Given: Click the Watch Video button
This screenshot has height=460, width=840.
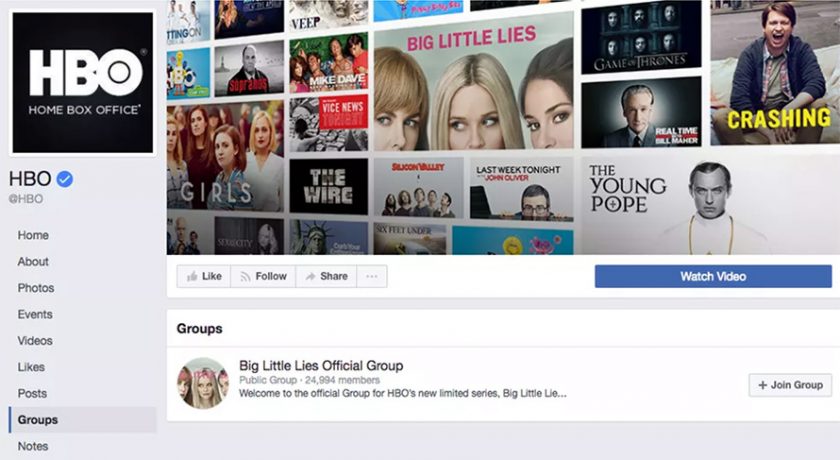Looking at the screenshot, I should [713, 276].
